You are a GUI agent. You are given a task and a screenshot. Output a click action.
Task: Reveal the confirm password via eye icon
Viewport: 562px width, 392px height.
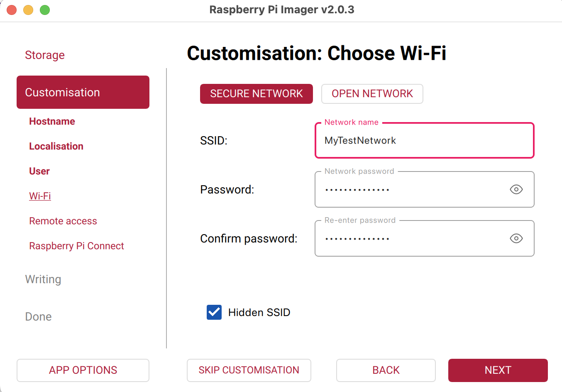[x=516, y=238]
